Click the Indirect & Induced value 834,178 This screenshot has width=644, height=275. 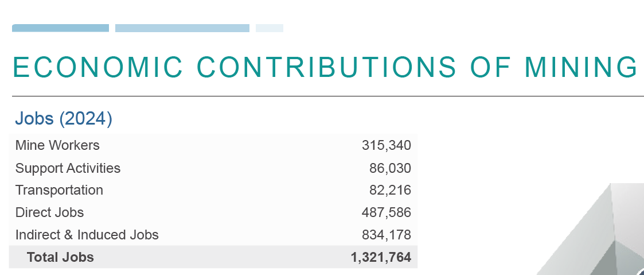[386, 235]
